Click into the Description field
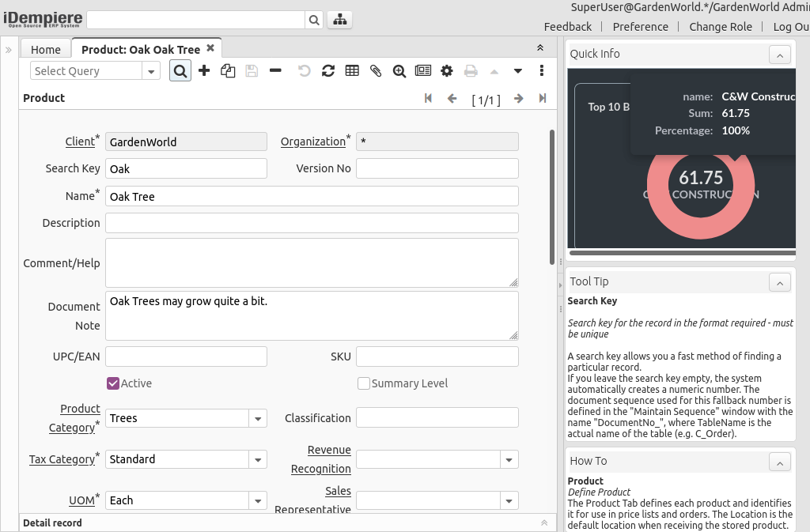The image size is (810, 532). click(312, 223)
